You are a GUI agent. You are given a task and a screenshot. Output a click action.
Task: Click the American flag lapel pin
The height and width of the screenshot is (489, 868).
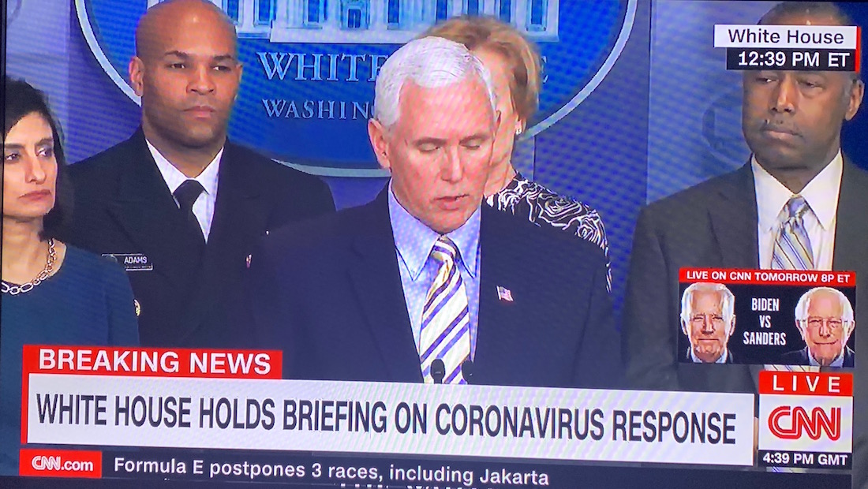[505, 293]
